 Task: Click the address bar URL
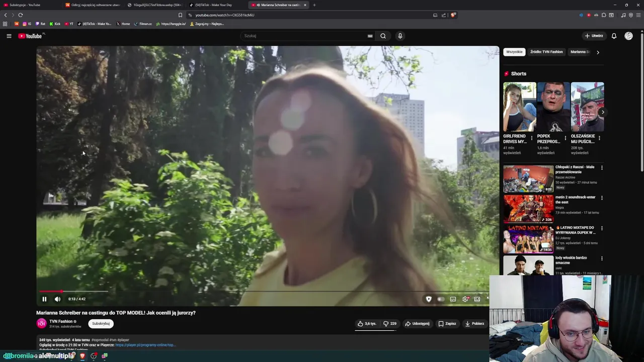point(225,15)
